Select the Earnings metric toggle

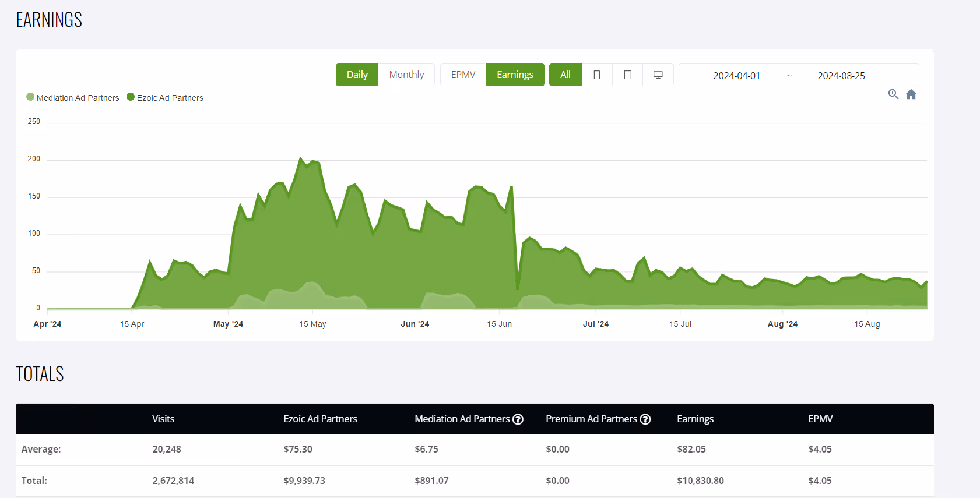(515, 75)
